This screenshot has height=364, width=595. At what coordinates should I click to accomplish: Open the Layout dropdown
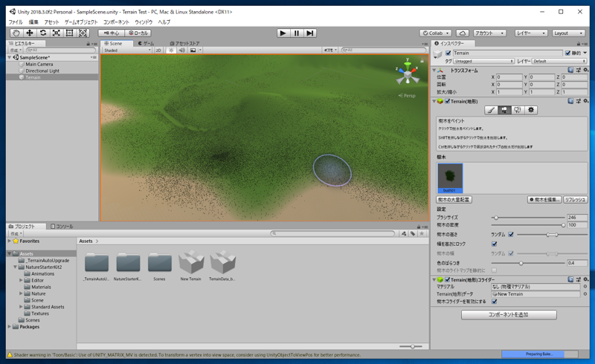pyautogui.click(x=567, y=33)
